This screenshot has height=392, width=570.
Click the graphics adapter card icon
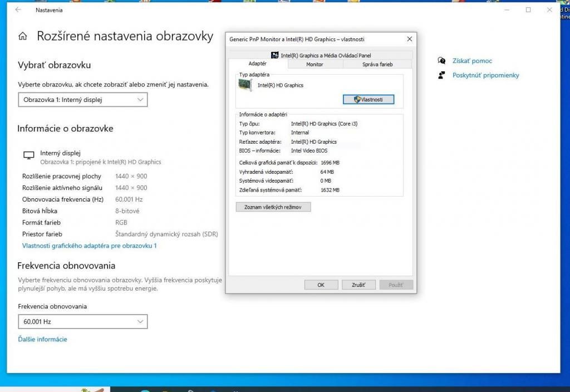point(244,85)
